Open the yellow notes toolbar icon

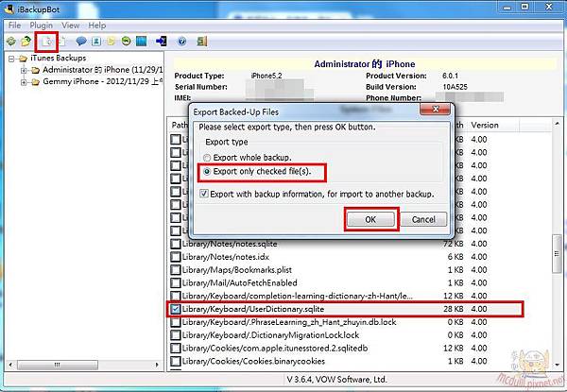coord(111,42)
